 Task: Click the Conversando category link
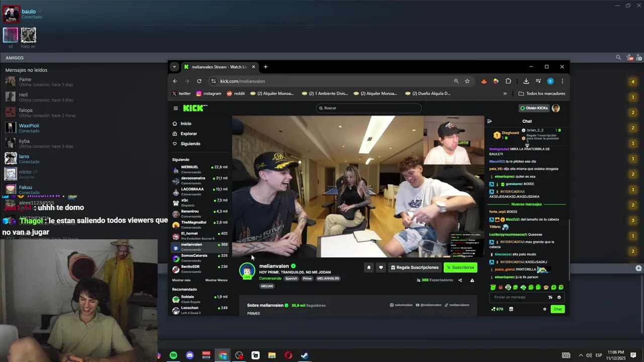click(270, 279)
